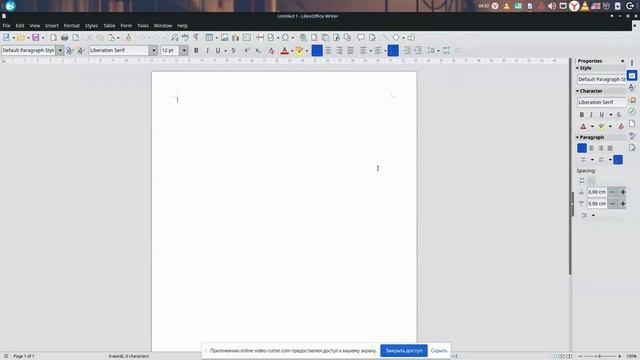640x360 pixels.
Task: Increase above paragraph spacing with plus button
Action: (x=623, y=192)
